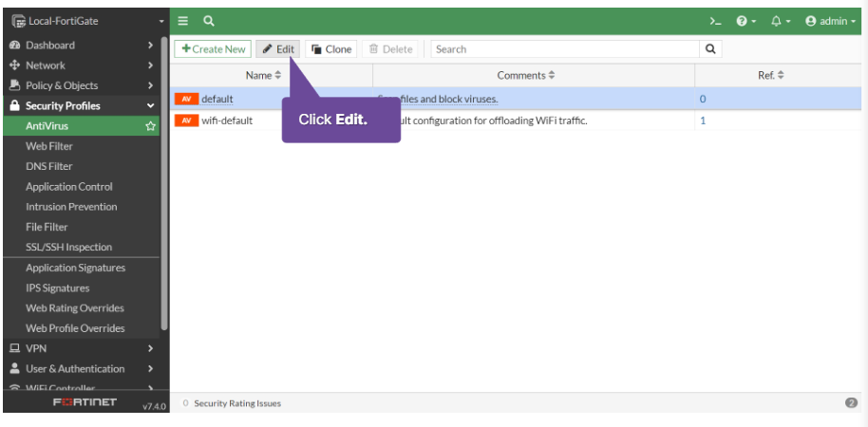
Task: Click the Security Profiles lock icon
Action: click(15, 105)
